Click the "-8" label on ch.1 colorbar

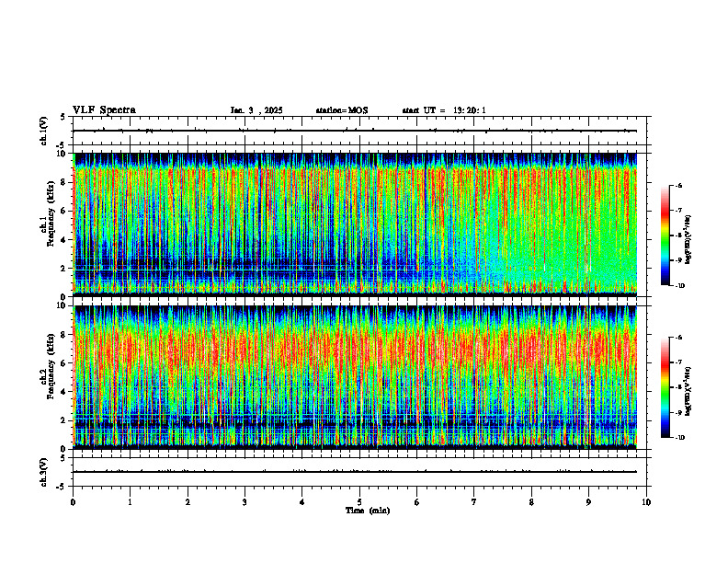(x=679, y=236)
